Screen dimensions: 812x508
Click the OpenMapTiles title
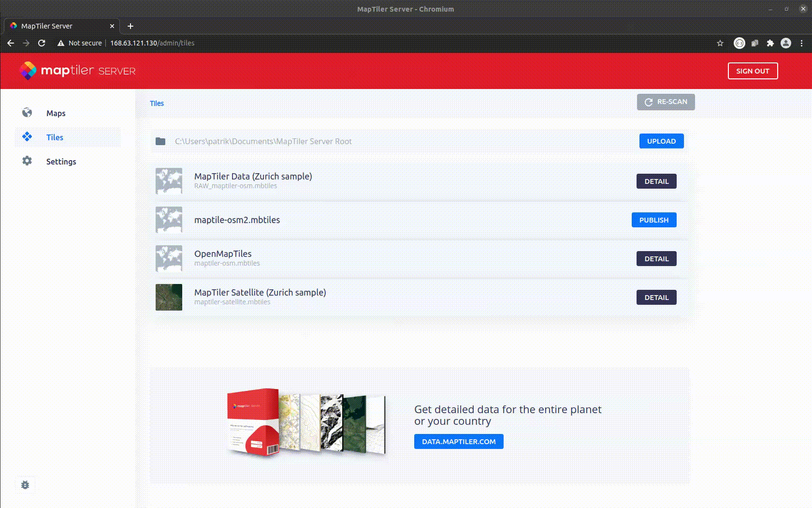223,254
